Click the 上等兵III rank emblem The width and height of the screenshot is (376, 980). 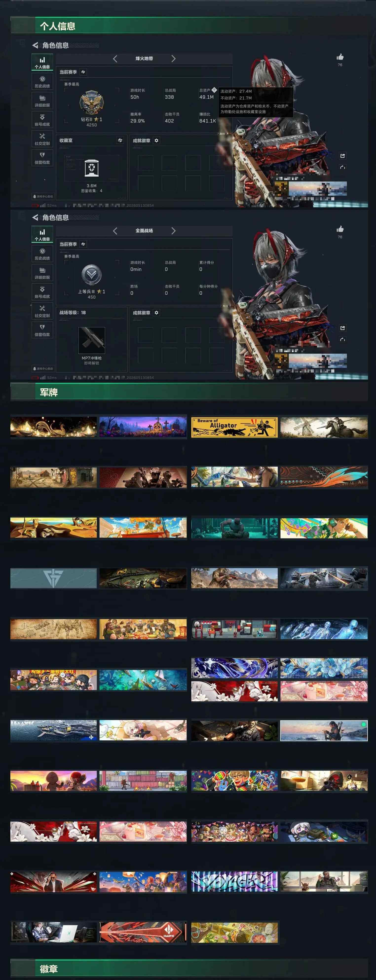(92, 275)
